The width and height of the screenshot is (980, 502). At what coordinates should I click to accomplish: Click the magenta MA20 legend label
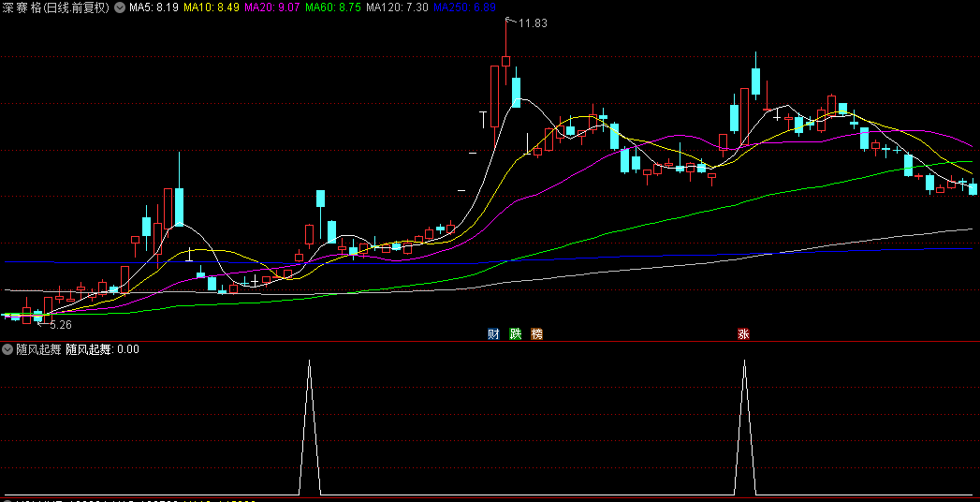tap(272, 7)
